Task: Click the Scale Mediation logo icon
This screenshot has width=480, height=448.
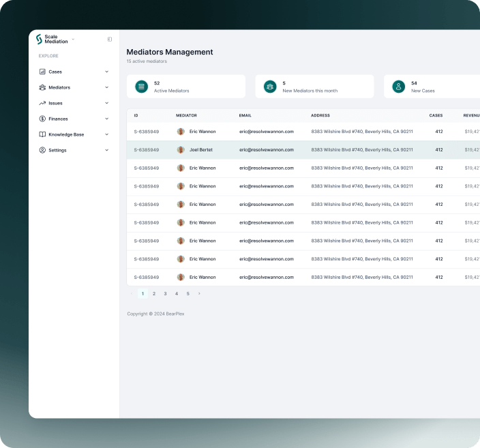Action: point(39,40)
